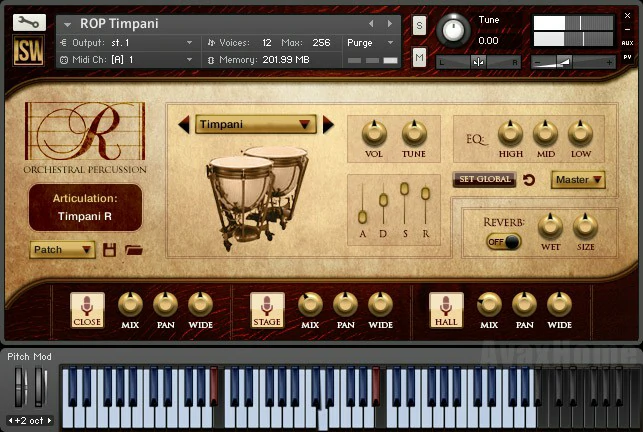
Task: Click the Tune knob in header
Action: [455, 31]
